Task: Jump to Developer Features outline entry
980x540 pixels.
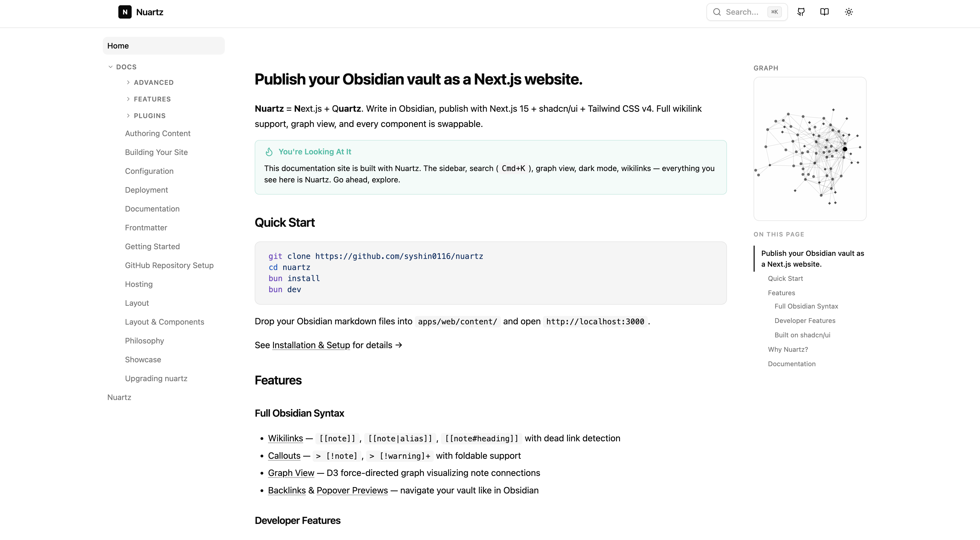Action: (x=805, y=321)
